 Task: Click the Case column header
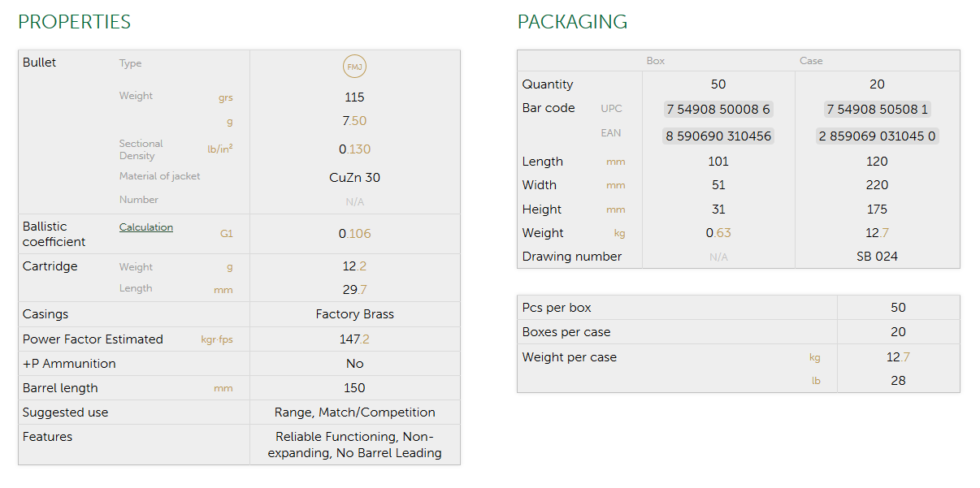[x=811, y=61]
